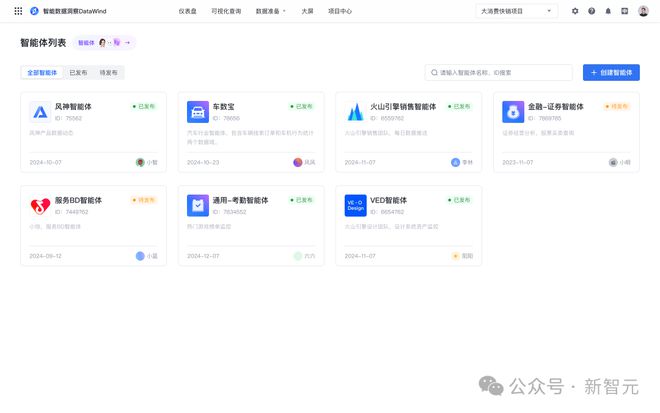Screen dimensions: 660x413
Task: Click creator avatar on 金融-证券智能体 card
Action: 613,163
